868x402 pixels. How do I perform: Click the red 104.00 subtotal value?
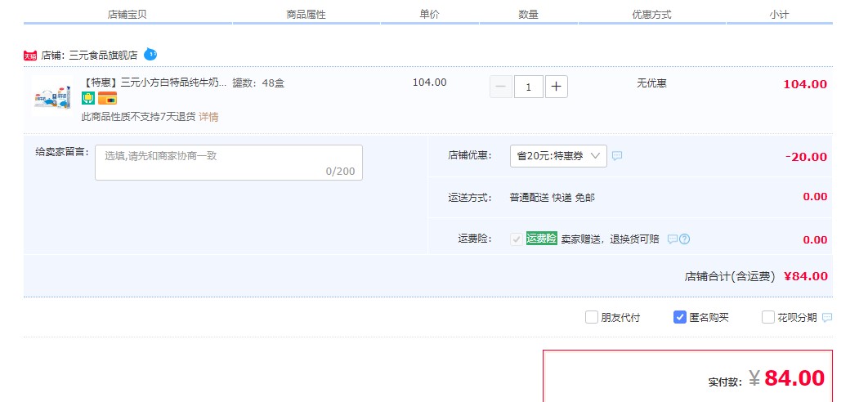pyautogui.click(x=805, y=84)
